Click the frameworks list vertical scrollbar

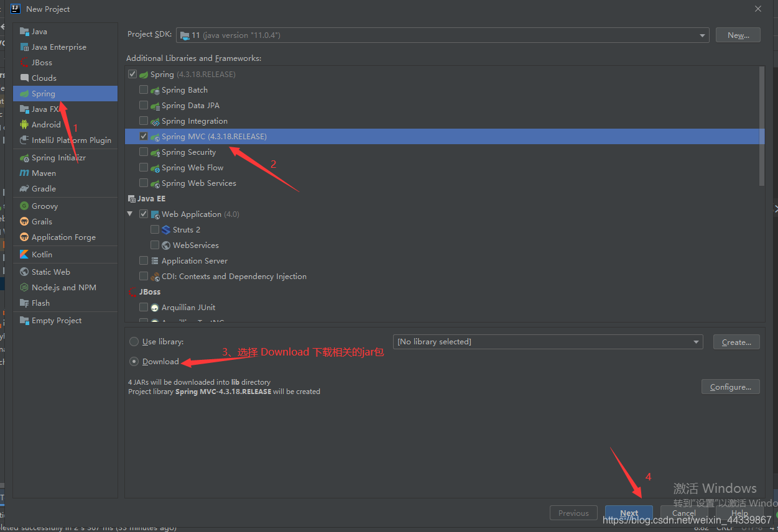(x=762, y=126)
